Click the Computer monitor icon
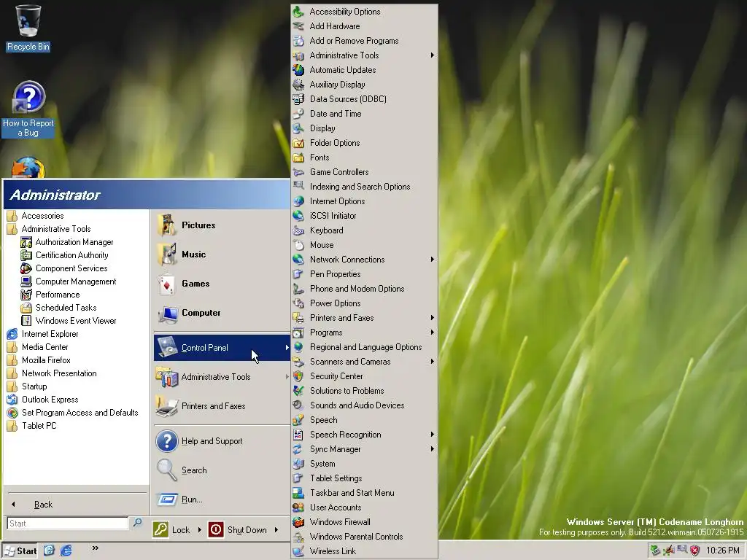The height and width of the screenshot is (560, 747). [x=167, y=314]
